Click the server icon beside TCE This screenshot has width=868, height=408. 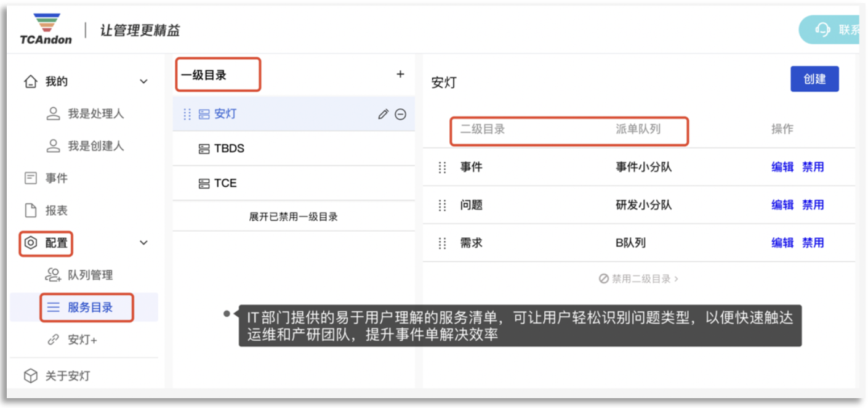[204, 184]
